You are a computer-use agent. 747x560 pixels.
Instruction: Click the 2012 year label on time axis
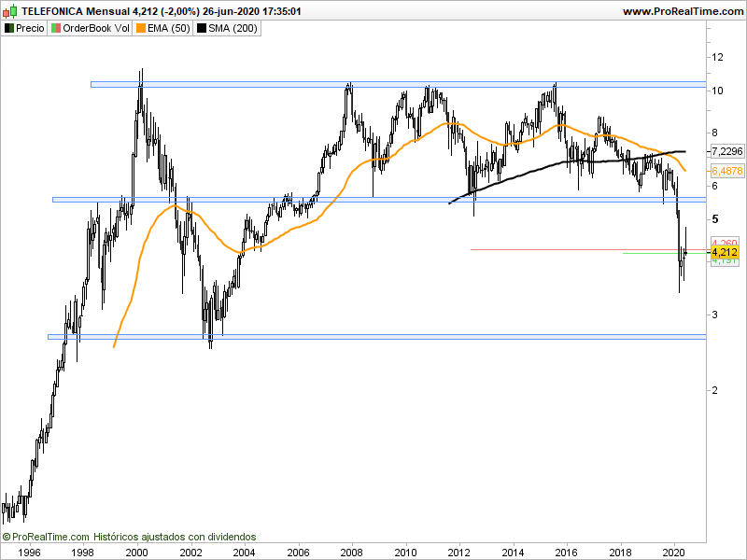tap(460, 553)
